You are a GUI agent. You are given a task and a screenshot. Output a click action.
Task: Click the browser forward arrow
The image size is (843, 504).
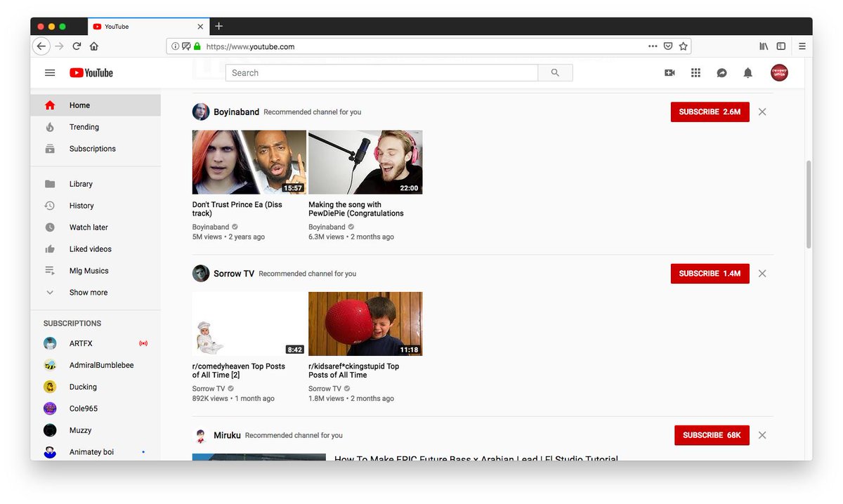pos(59,46)
